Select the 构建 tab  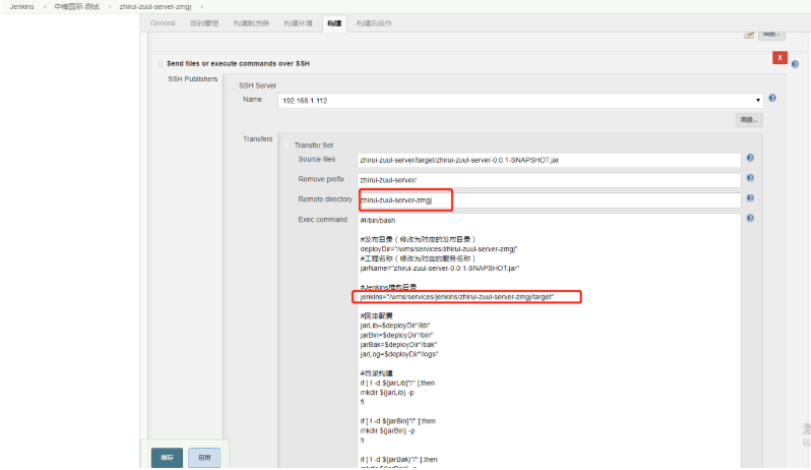click(x=334, y=23)
